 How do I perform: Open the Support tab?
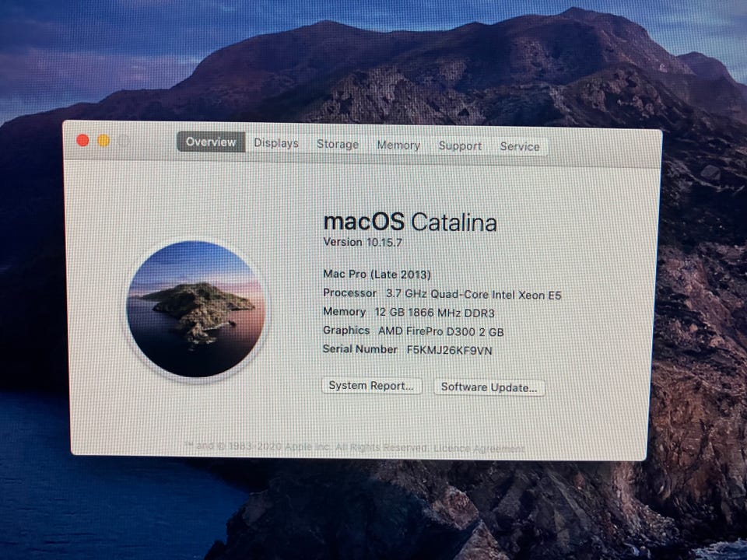tap(460, 145)
